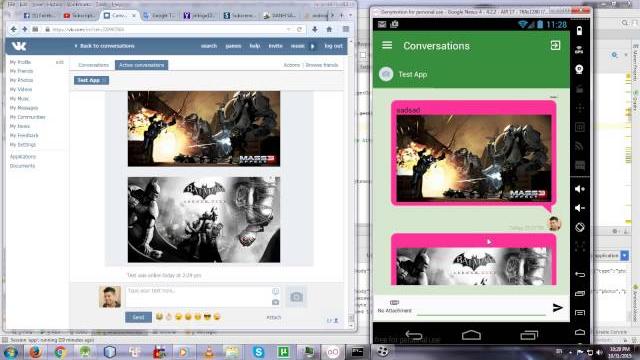The height and width of the screenshot is (360, 640).
Task: Open the smiley picker icon in message box
Action: 276,291
